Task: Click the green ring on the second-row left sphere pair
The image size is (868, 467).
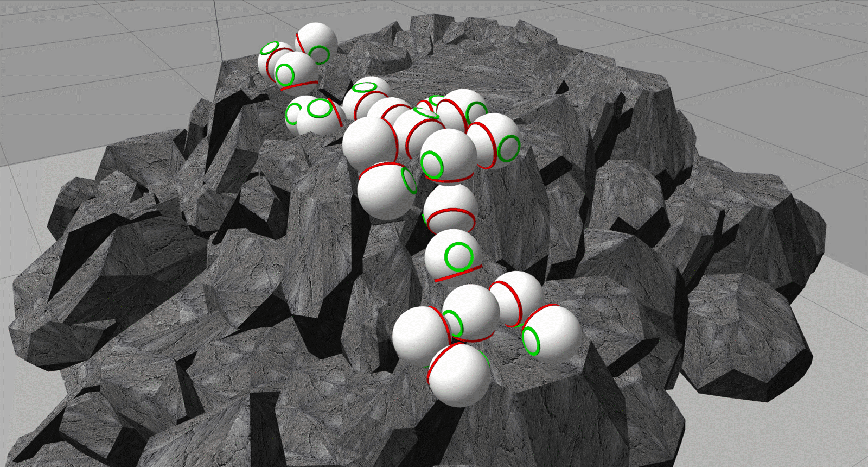Action: [320, 109]
